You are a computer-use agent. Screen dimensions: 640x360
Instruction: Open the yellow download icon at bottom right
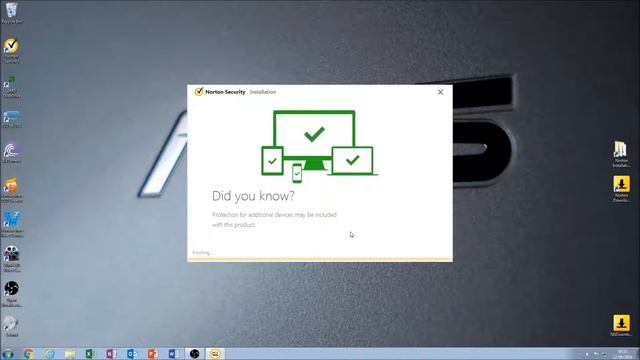[x=621, y=326]
